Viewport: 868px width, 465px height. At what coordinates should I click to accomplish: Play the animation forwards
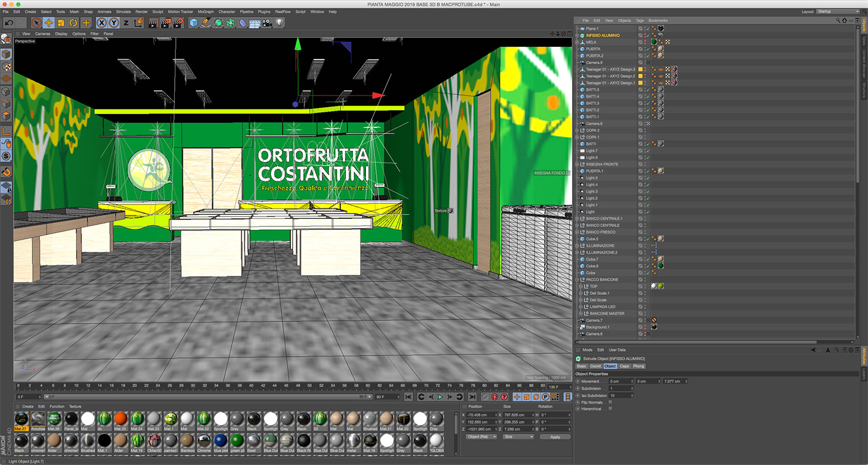(x=440, y=397)
